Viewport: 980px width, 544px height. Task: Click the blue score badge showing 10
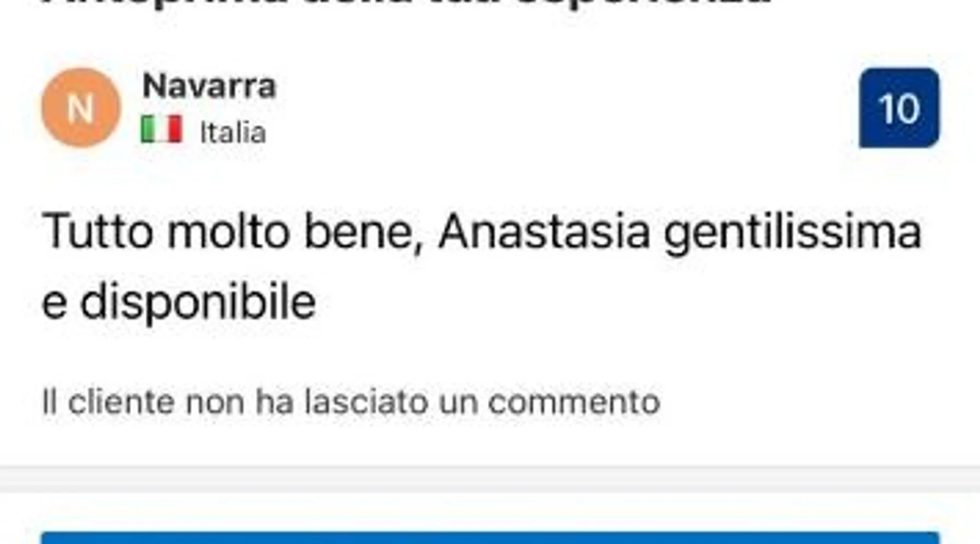point(899,108)
